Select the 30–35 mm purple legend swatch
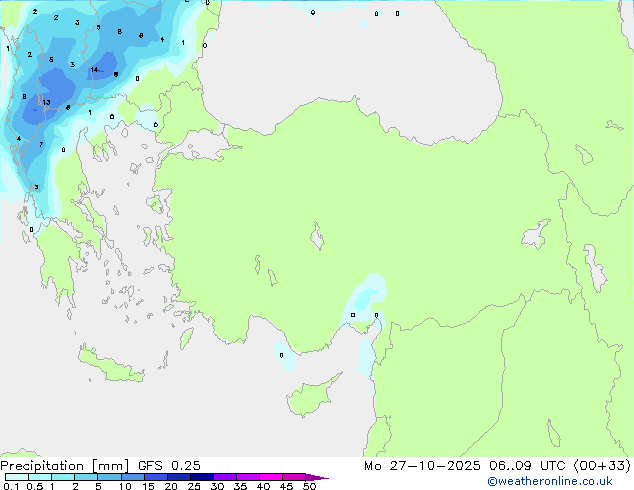634x490 pixels. click(x=224, y=477)
